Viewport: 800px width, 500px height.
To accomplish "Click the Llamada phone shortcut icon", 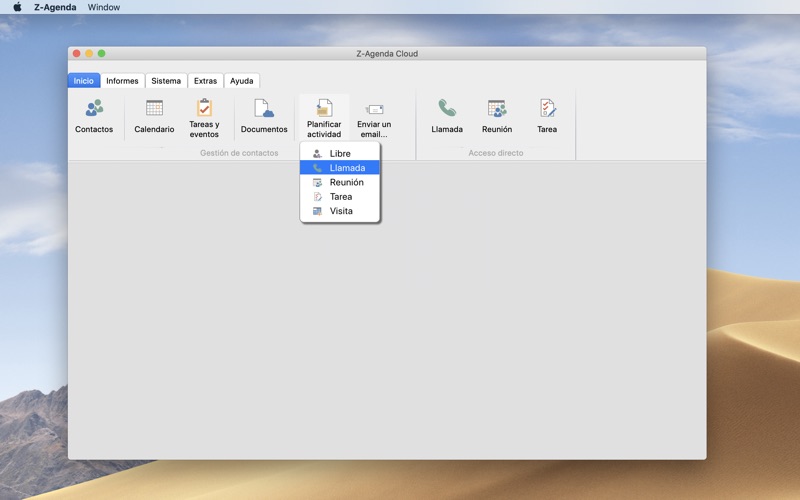I will 447,108.
